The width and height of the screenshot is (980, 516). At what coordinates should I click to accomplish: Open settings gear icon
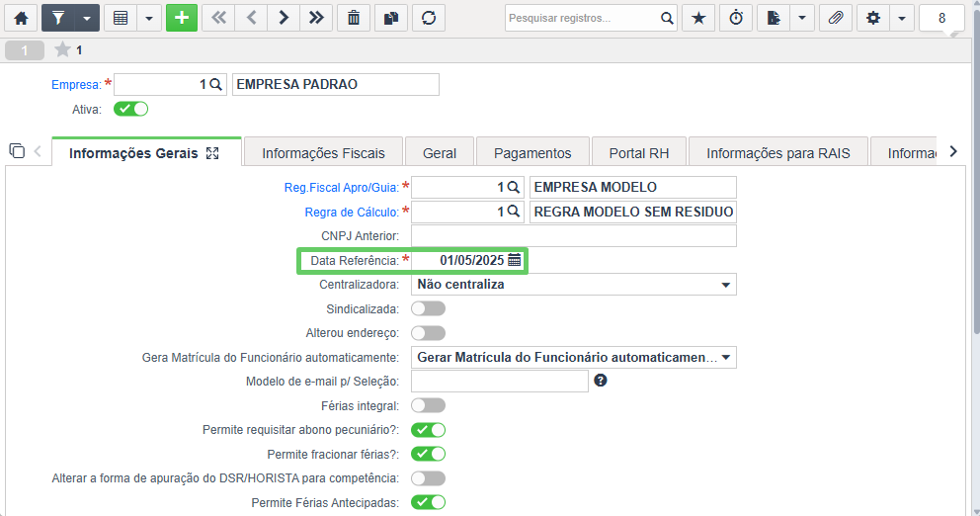tap(873, 18)
